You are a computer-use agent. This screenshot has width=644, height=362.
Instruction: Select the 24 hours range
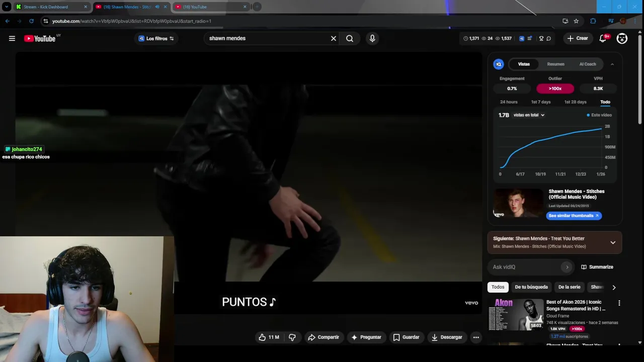[x=509, y=102]
